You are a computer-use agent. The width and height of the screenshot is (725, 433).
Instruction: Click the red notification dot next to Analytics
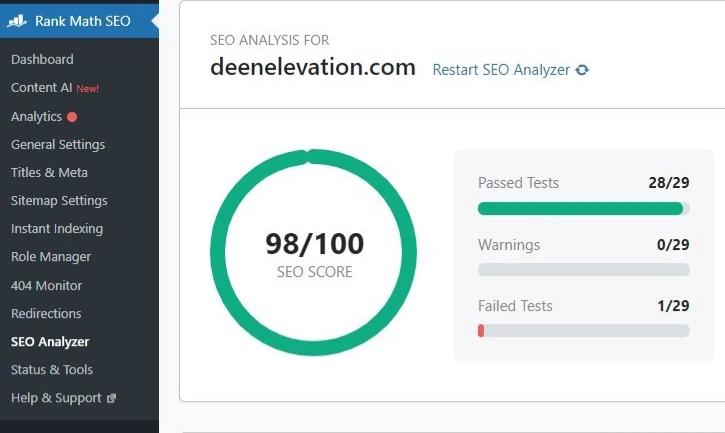coord(72,117)
